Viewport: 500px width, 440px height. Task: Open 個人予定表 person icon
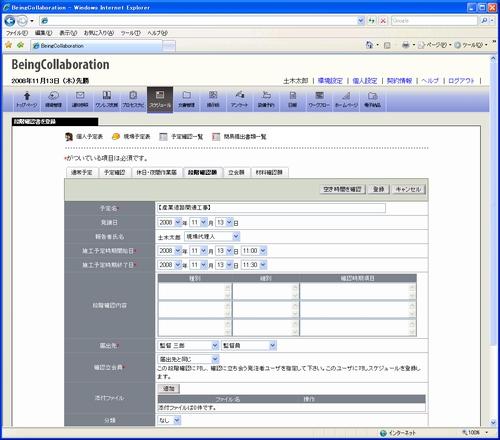(x=69, y=137)
